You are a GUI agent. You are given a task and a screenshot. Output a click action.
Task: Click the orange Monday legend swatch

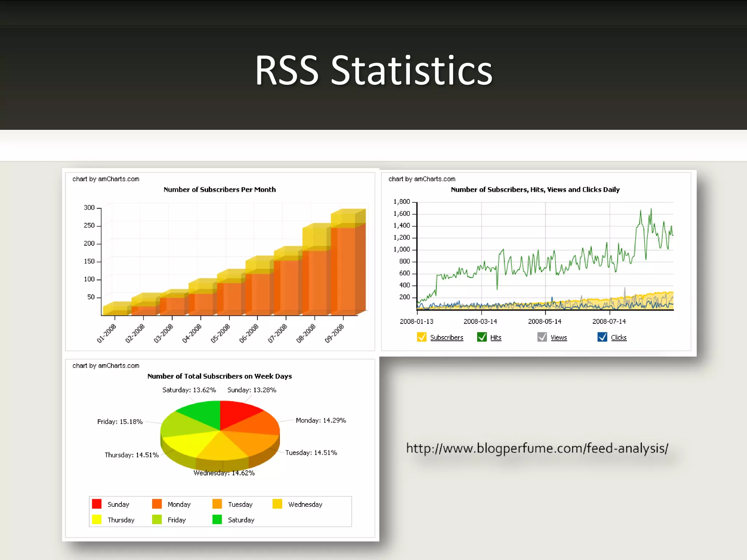(157, 504)
